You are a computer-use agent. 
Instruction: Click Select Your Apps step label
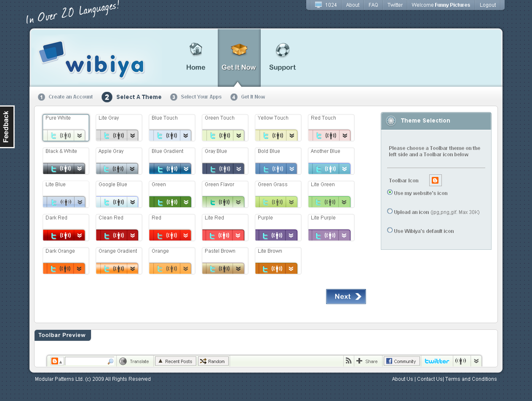pyautogui.click(x=201, y=97)
